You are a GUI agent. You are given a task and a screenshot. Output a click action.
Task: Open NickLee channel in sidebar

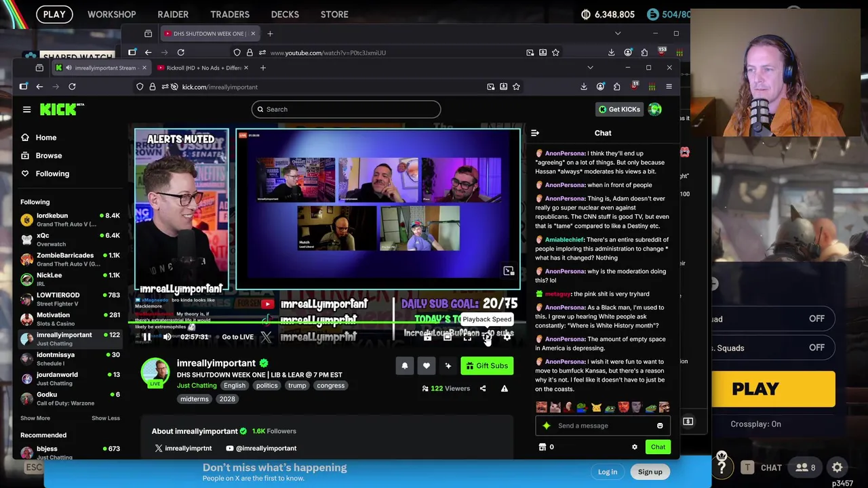[x=70, y=279]
